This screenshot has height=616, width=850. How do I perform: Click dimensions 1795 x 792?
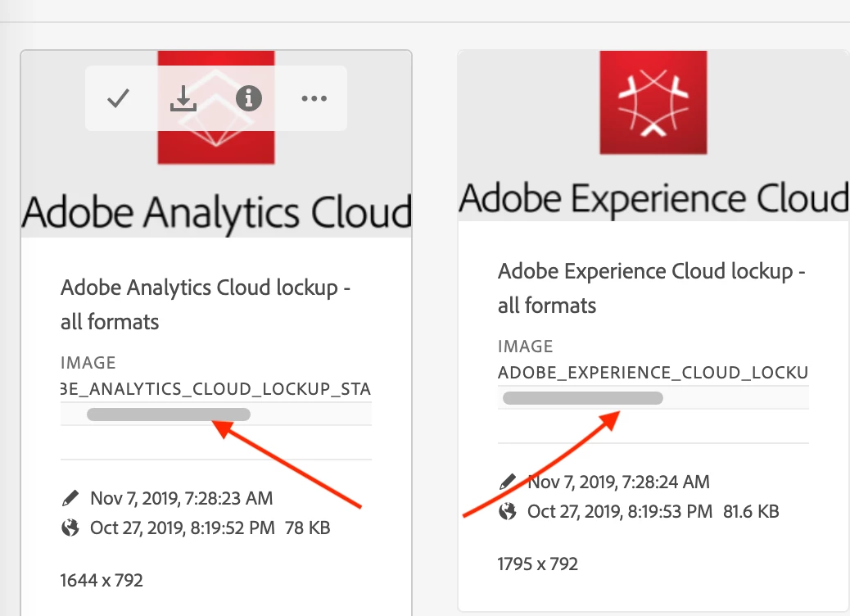pos(538,564)
